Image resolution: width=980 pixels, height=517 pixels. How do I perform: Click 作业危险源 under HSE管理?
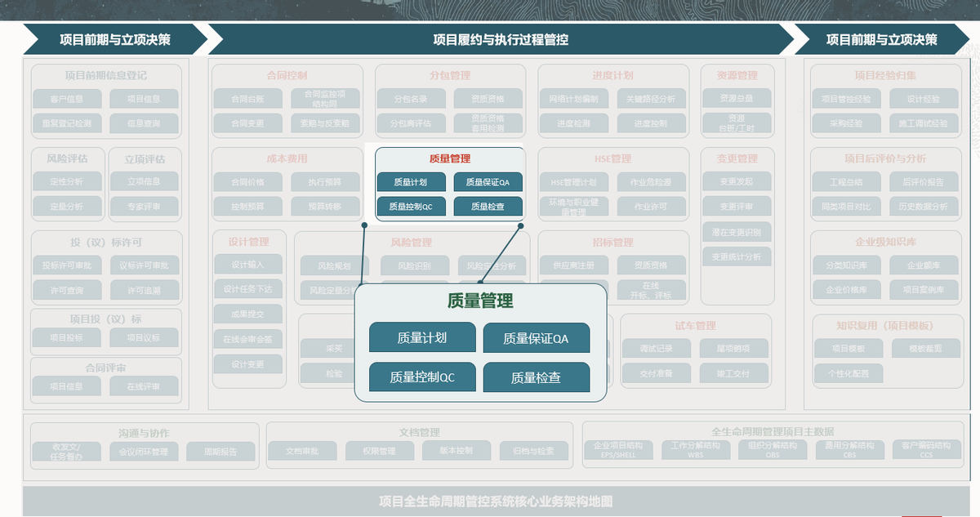click(651, 182)
